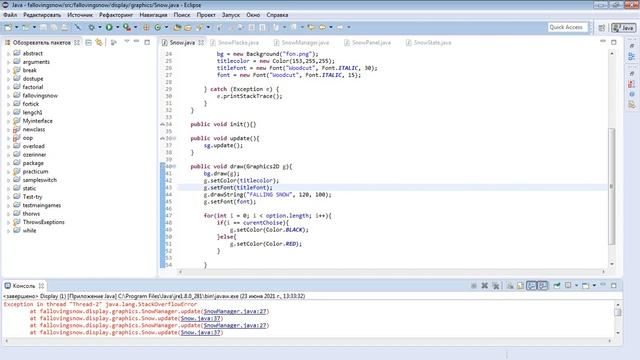This screenshot has width=640, height=360.
Task: Click the New Java Package icon
Action: click(146, 27)
